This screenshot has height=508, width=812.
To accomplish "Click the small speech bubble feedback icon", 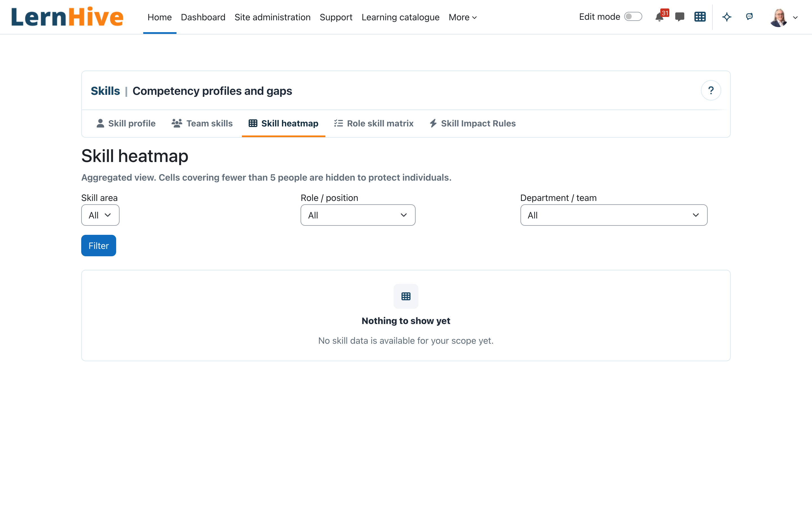I will (x=749, y=16).
